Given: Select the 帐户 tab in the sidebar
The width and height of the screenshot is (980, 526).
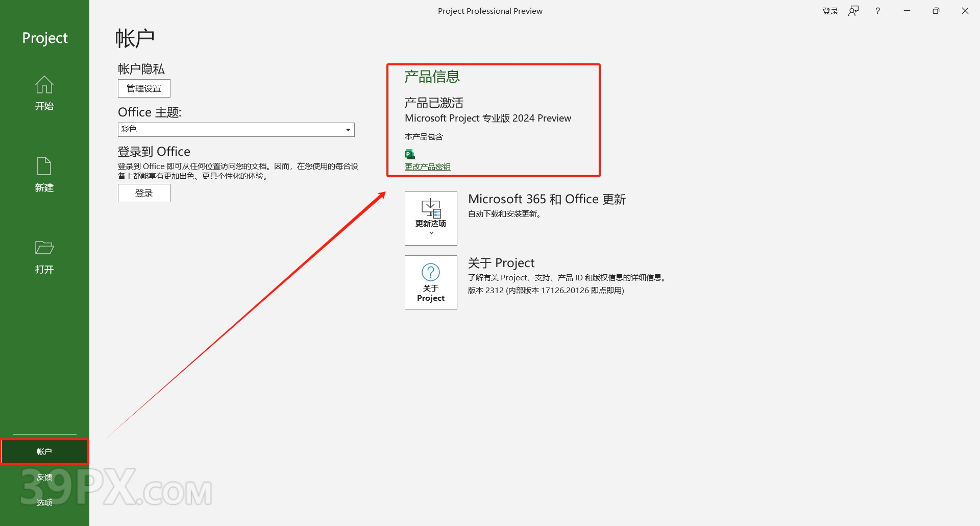Looking at the screenshot, I should tap(44, 451).
